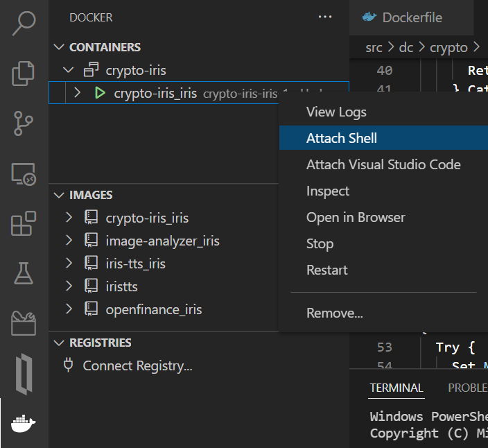The width and height of the screenshot is (488, 448).
Task: Choose Stop from container context menu
Action: 383,243
